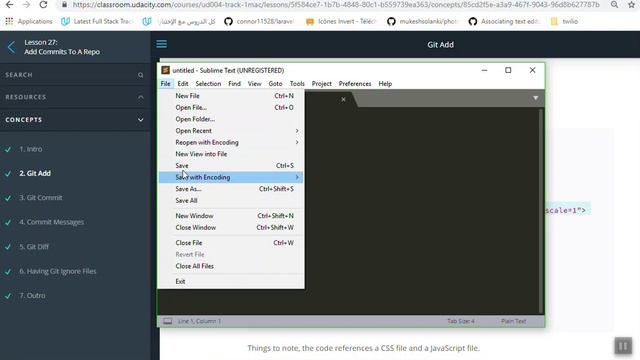Open the Find menu
Screen dimensions: 640x360
234,84
